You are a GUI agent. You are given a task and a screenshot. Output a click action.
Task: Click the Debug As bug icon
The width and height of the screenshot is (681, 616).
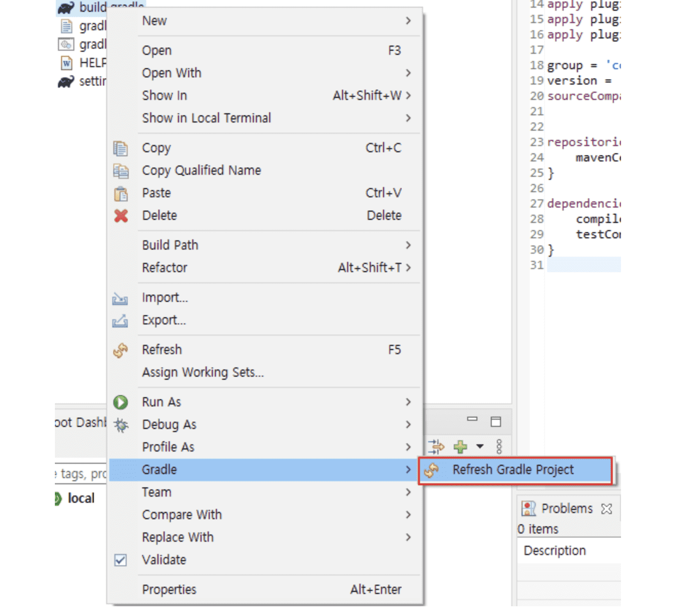point(121,425)
